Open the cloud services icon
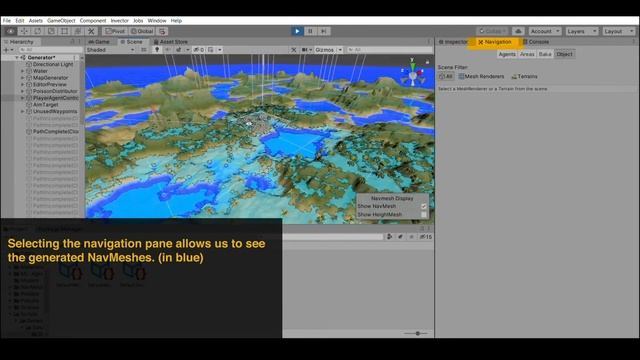The width and height of the screenshot is (640, 360). click(518, 31)
